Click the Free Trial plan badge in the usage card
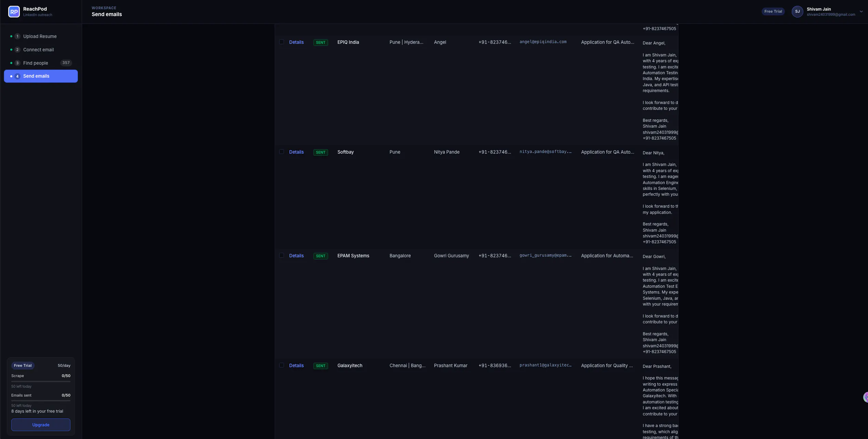Image resolution: width=868 pixels, height=439 pixels. [23, 366]
